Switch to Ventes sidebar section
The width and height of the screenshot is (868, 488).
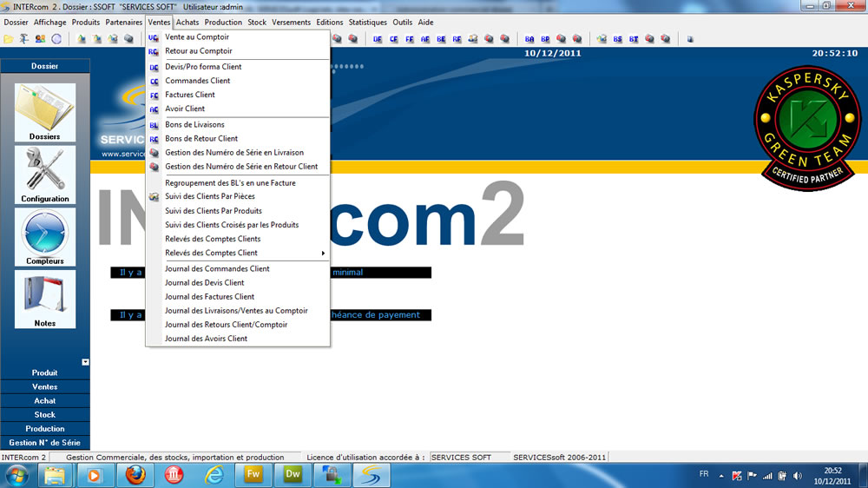(45, 387)
